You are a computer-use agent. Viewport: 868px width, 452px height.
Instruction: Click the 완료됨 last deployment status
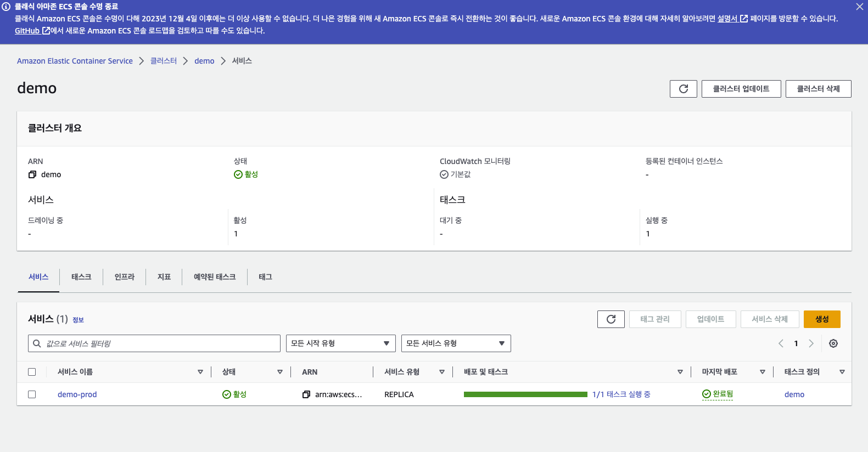point(718,394)
